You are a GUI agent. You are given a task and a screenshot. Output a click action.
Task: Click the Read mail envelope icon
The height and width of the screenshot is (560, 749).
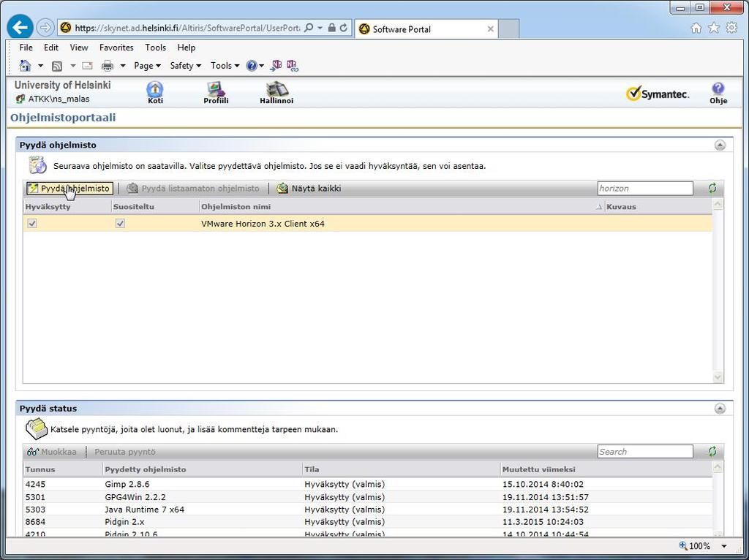pos(87,66)
